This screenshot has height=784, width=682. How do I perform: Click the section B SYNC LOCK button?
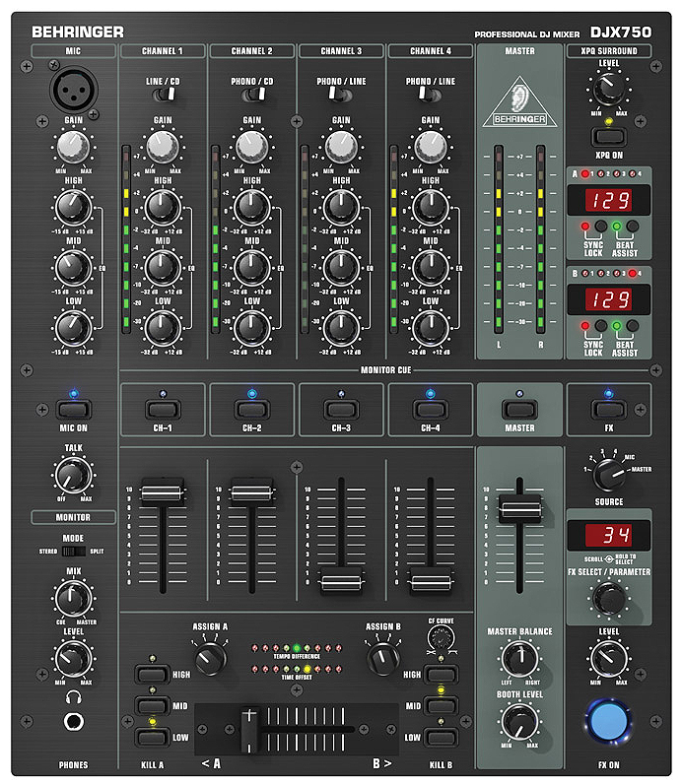tap(600, 326)
